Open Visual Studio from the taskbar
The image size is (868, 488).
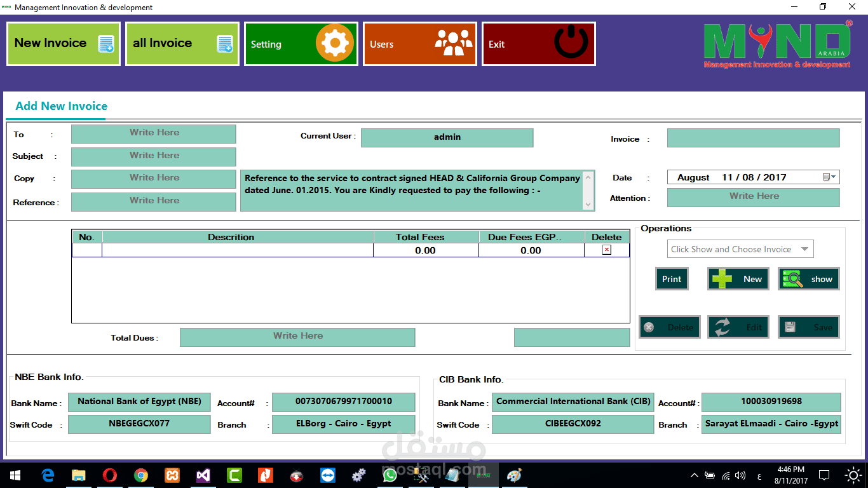coord(203,475)
